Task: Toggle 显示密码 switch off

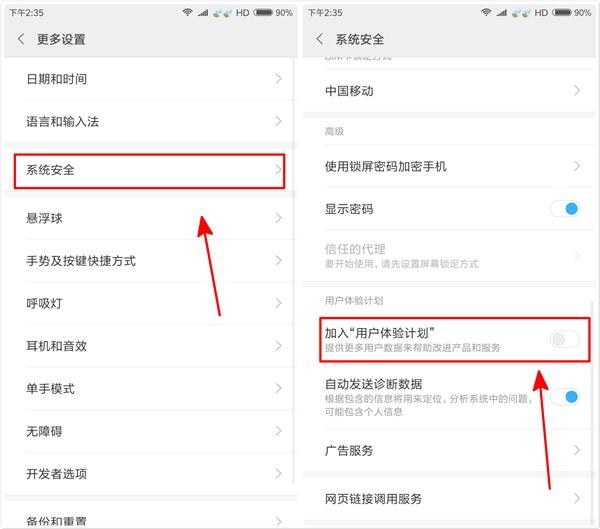Action: 565,209
